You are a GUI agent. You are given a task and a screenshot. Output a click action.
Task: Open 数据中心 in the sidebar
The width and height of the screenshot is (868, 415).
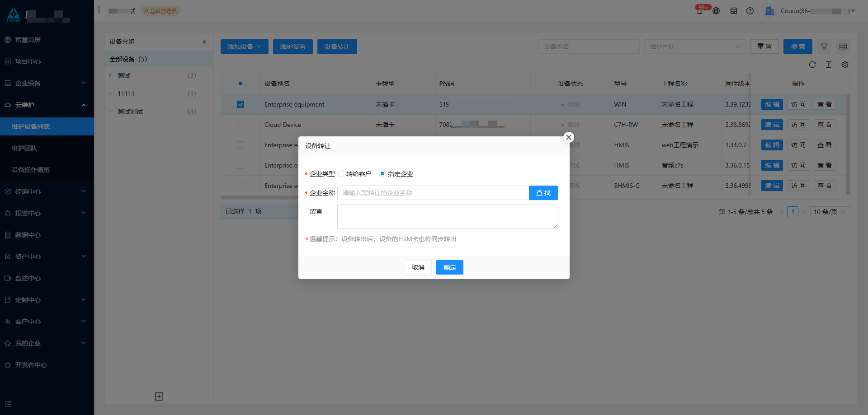tap(47, 235)
